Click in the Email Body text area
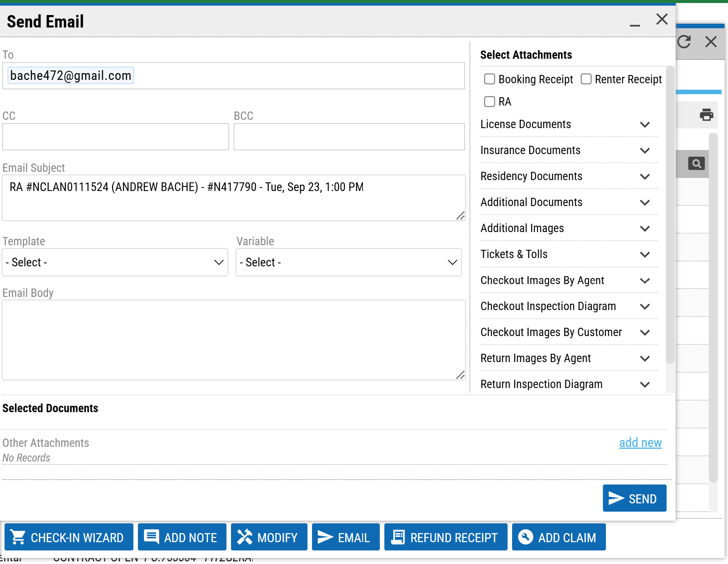The height and width of the screenshot is (564, 728). [234, 340]
